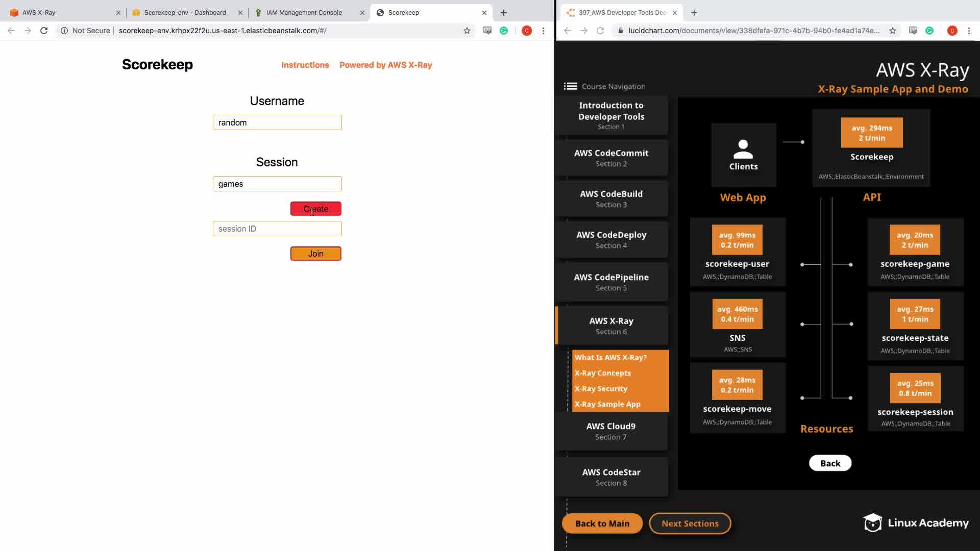Click the Course Navigation hamburger icon
980x551 pixels.
(x=570, y=86)
